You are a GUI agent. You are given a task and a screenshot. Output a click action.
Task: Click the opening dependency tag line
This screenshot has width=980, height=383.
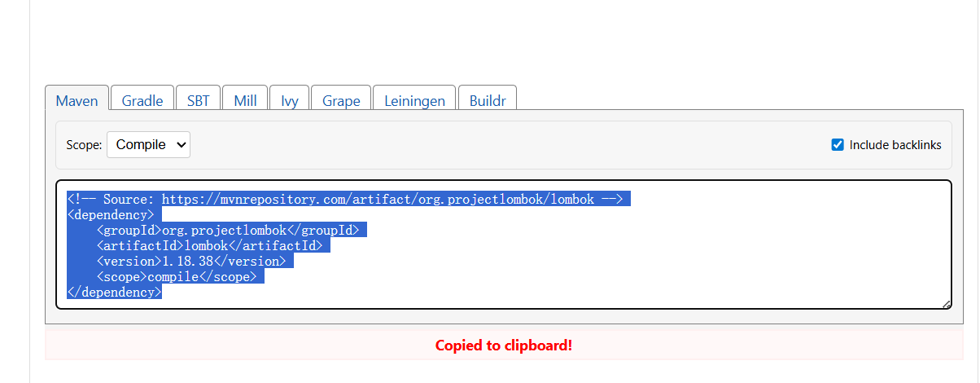(111, 215)
